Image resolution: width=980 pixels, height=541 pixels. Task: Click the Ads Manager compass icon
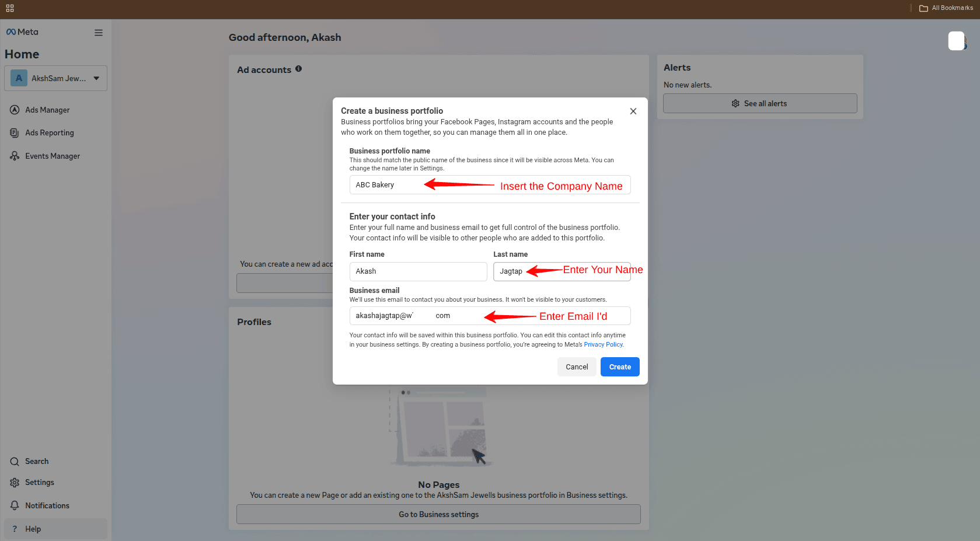(x=15, y=110)
